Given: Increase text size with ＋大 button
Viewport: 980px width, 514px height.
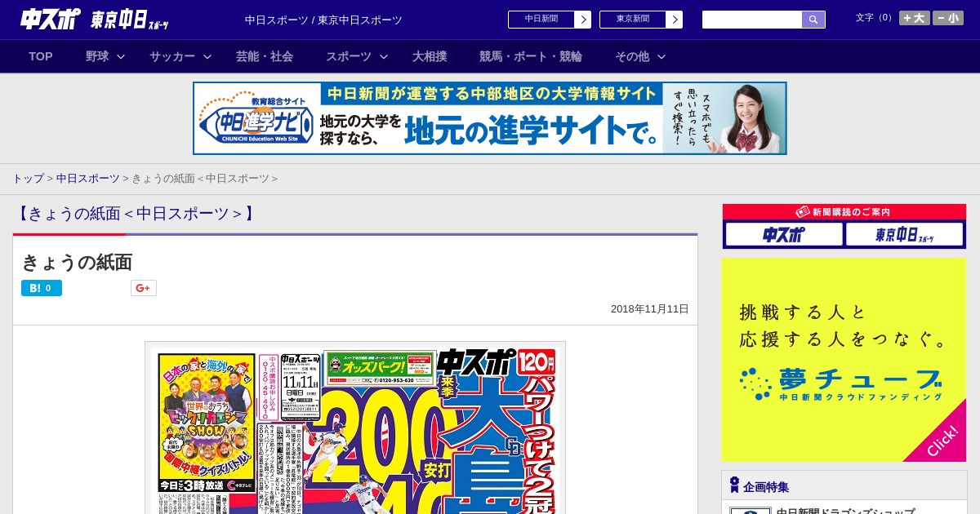Looking at the screenshot, I should pyautogui.click(x=915, y=18).
